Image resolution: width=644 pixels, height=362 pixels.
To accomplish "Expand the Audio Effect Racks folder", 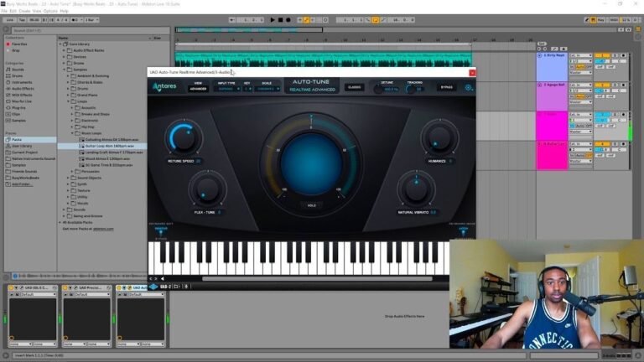I will coord(64,50).
